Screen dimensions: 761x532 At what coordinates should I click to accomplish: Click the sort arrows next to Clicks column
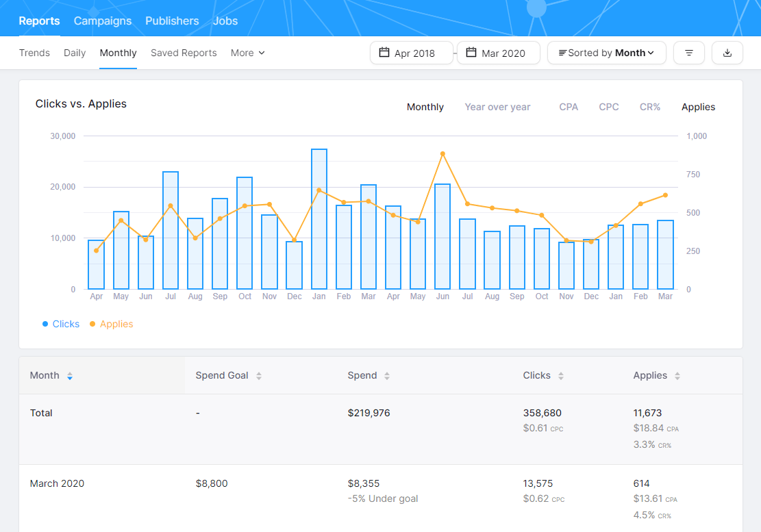[561, 375]
